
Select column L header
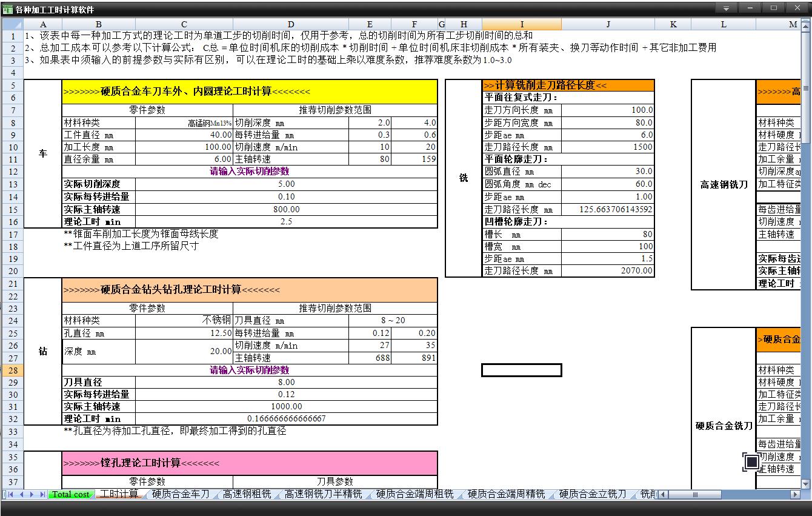[x=724, y=24]
